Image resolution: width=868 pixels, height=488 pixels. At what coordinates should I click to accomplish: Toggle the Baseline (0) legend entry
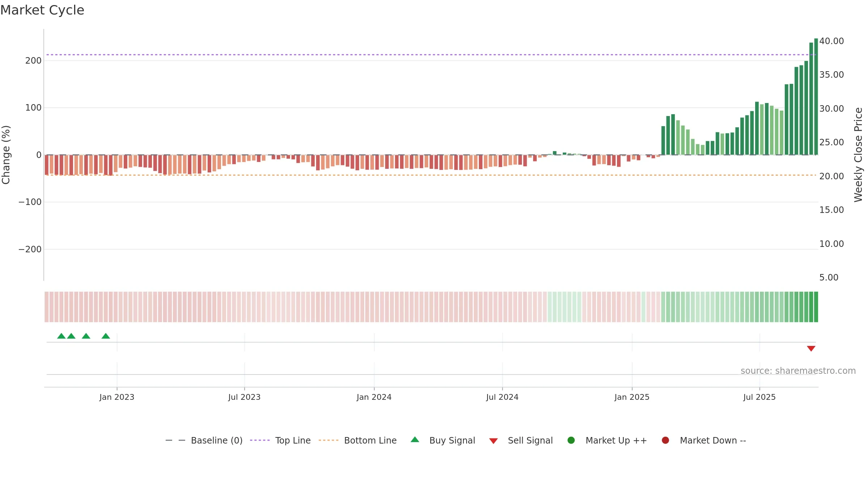click(x=204, y=440)
